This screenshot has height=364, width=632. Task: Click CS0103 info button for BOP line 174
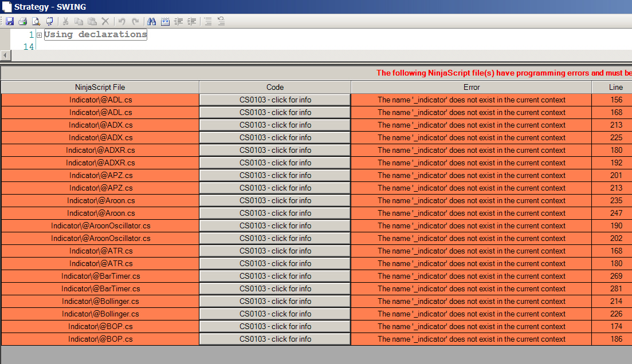[x=275, y=326]
